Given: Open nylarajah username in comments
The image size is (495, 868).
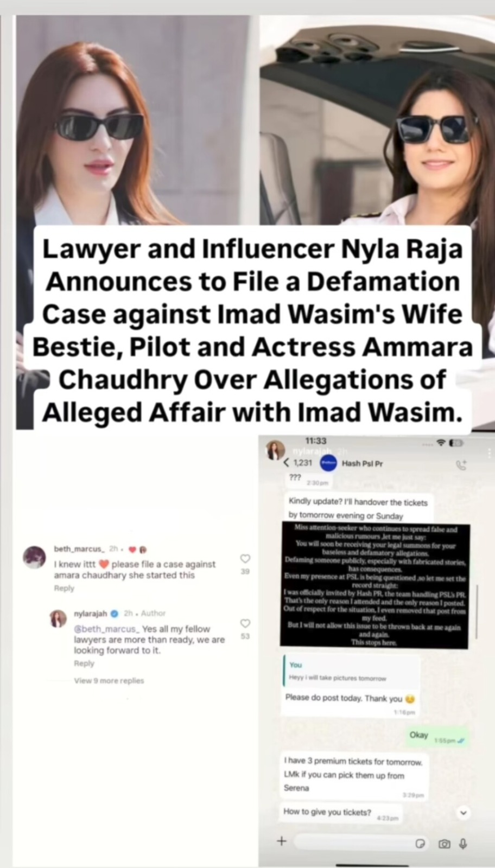Looking at the screenshot, I should coord(91,614).
